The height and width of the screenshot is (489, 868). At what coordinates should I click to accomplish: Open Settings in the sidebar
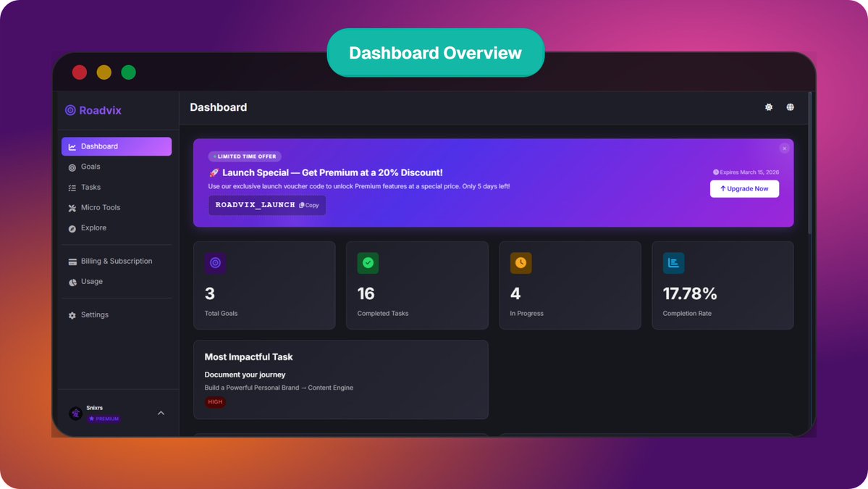click(x=117, y=315)
